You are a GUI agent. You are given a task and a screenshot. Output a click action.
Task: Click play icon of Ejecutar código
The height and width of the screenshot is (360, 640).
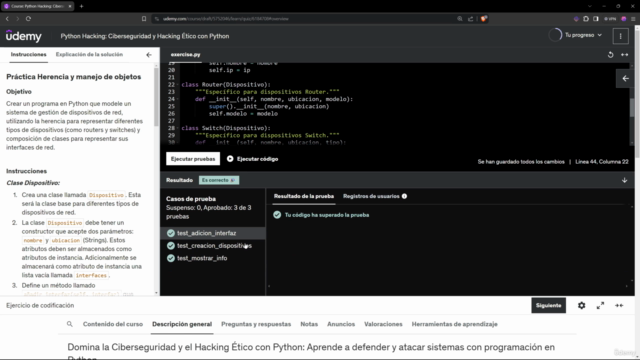[x=230, y=159]
